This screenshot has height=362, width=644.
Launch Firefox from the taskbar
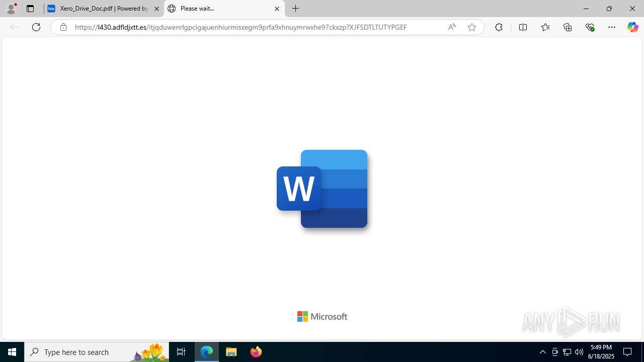256,352
